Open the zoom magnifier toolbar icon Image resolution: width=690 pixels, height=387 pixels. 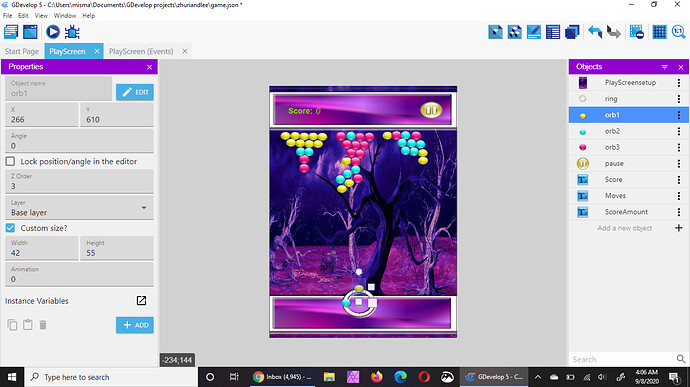[x=679, y=32]
